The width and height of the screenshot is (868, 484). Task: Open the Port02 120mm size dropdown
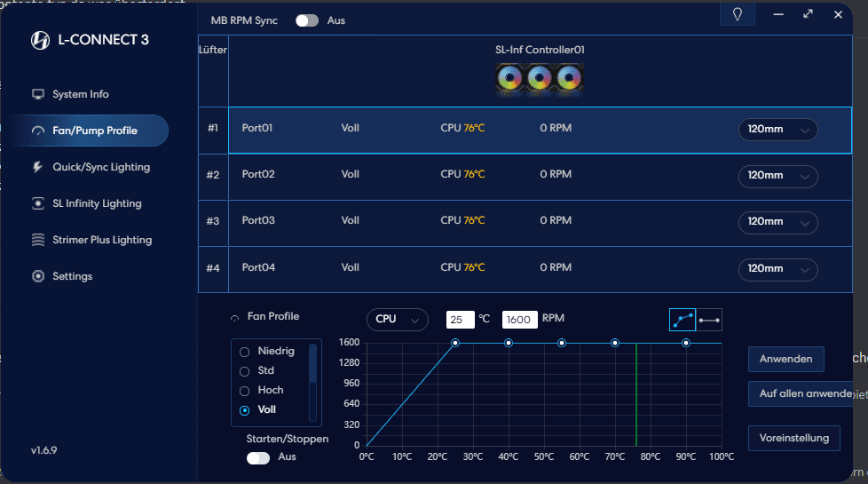click(x=777, y=176)
